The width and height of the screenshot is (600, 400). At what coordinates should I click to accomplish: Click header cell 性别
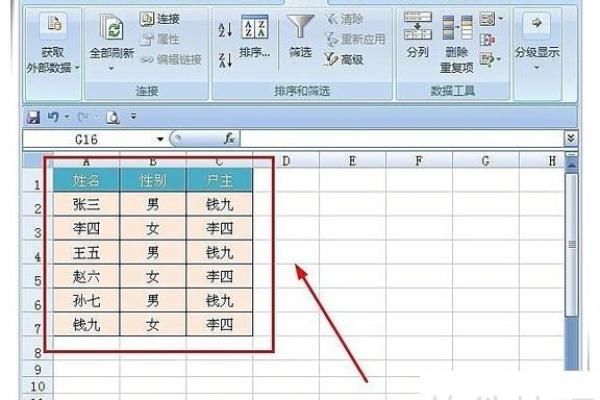click(x=153, y=180)
